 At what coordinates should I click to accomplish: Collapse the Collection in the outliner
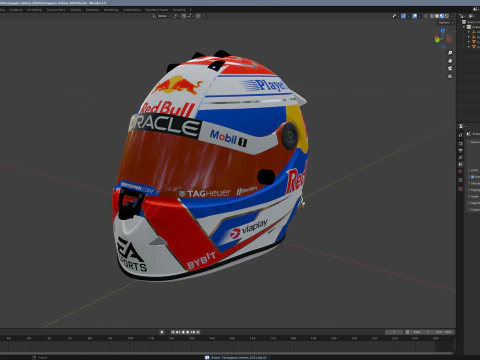point(464,27)
